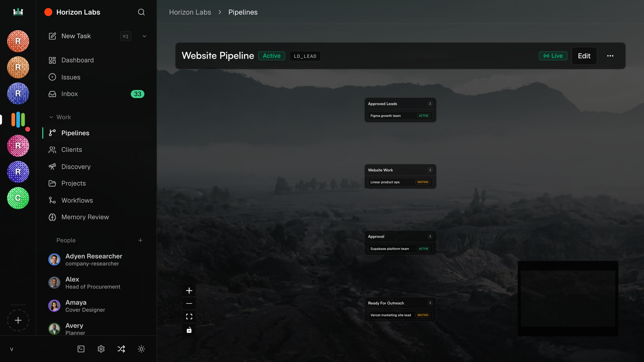The height and width of the screenshot is (362, 644).
Task: Open the more options ellipsis menu
Action: [610, 56]
